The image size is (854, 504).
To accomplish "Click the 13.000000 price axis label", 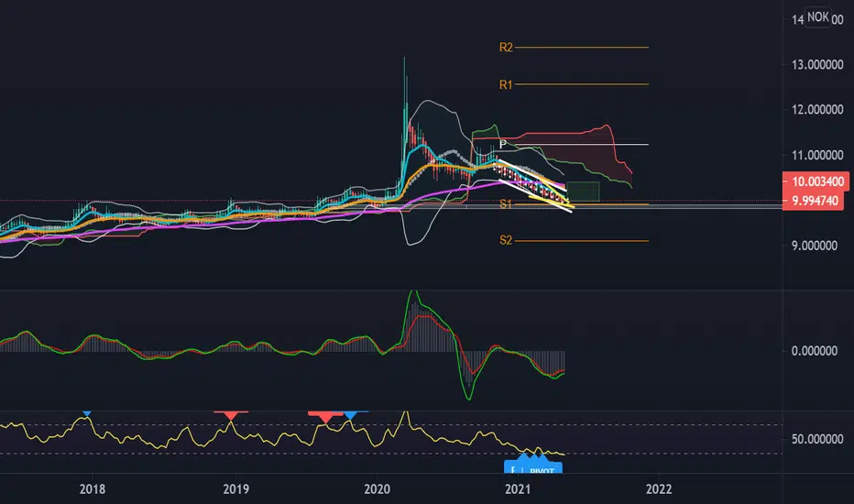I will (x=817, y=65).
